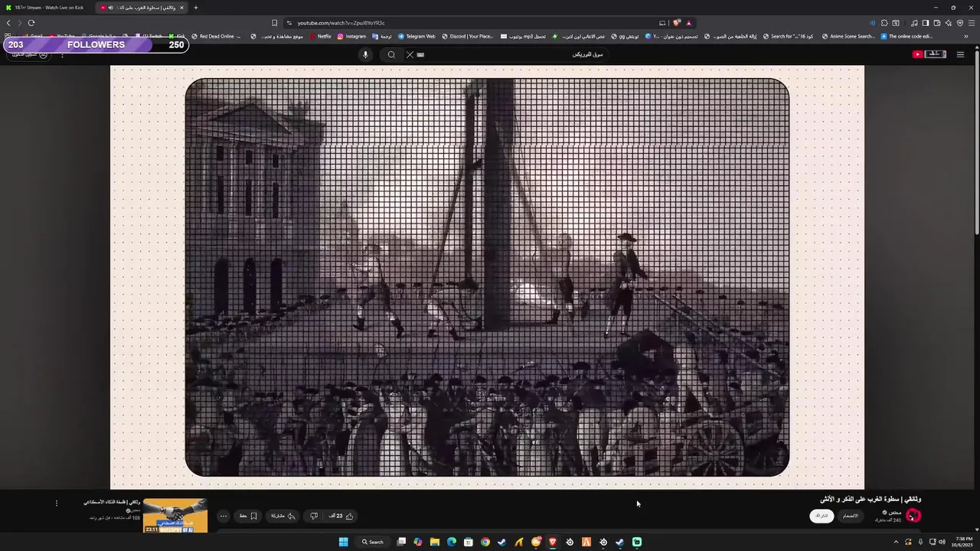Click the video player image
Screen dimensions: 980x551
[x=487, y=277]
